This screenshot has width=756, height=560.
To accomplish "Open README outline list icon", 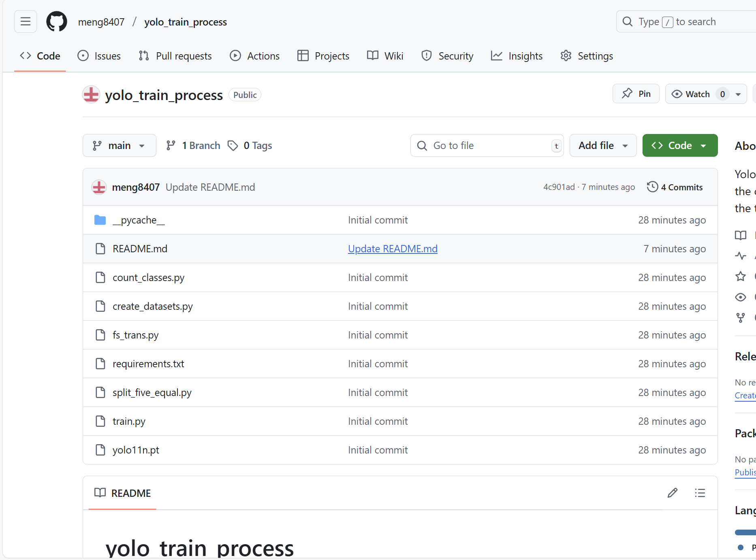I will (x=700, y=493).
